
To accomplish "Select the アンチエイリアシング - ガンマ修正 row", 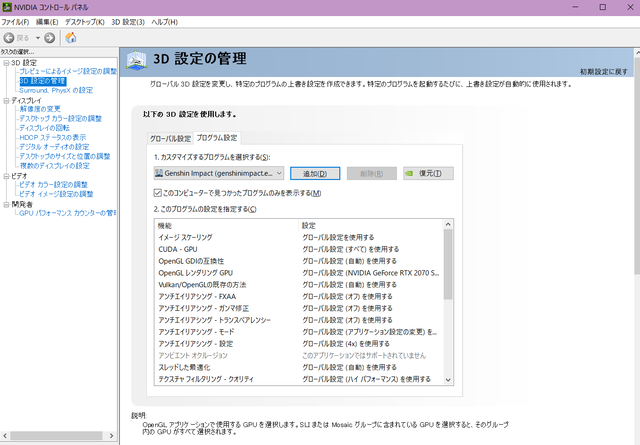I will tap(299, 308).
